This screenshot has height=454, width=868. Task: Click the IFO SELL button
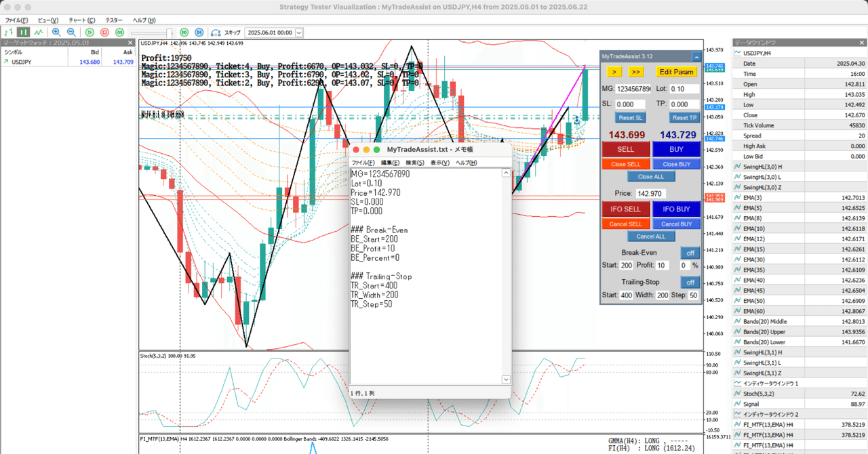coord(625,209)
